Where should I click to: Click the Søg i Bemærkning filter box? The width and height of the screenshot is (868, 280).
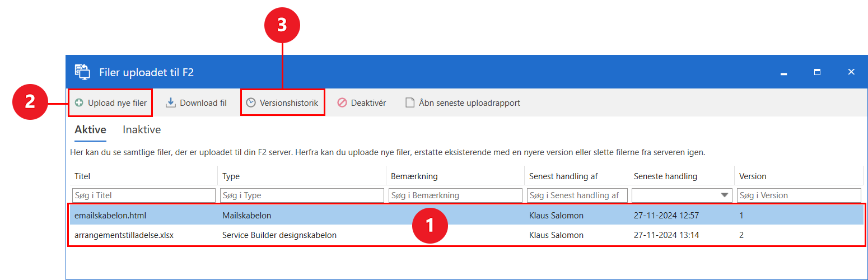[x=455, y=195]
